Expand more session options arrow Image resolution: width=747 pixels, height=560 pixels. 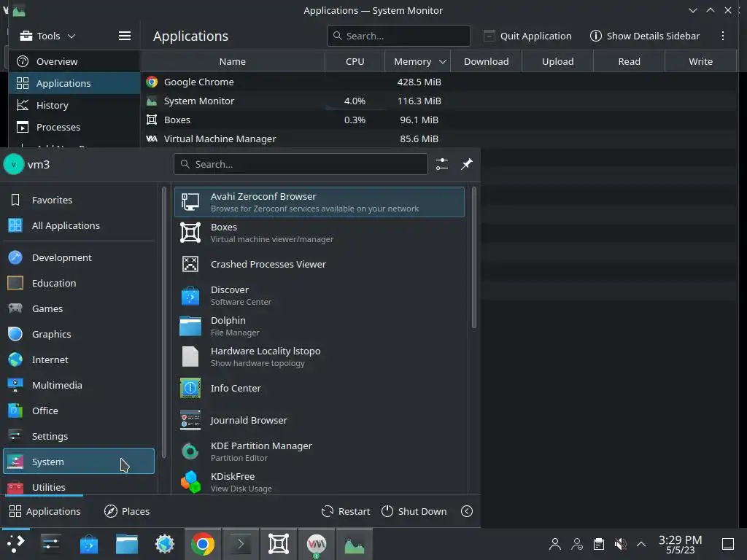[x=467, y=511]
